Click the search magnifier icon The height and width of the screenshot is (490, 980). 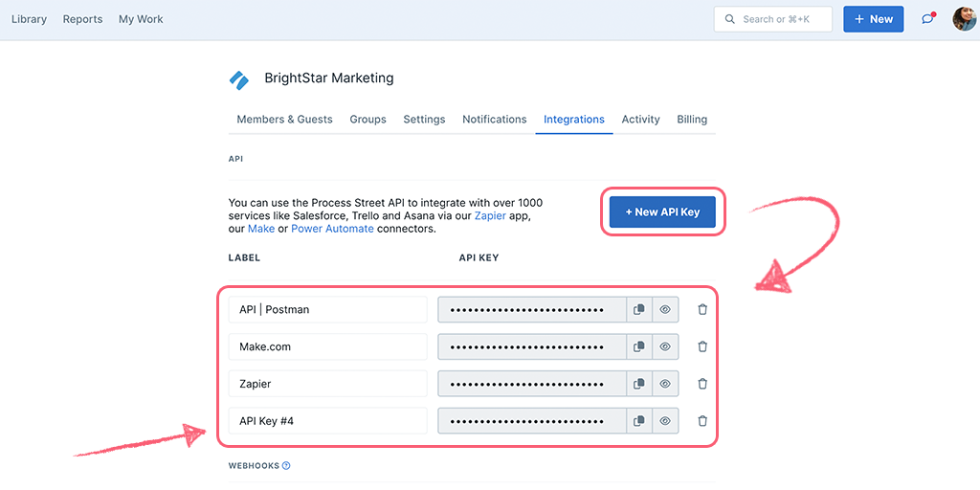point(729,19)
